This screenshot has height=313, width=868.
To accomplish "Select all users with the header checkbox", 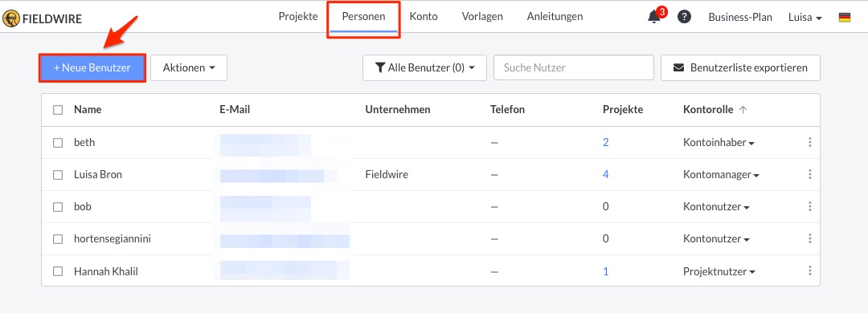I will pos(58,110).
